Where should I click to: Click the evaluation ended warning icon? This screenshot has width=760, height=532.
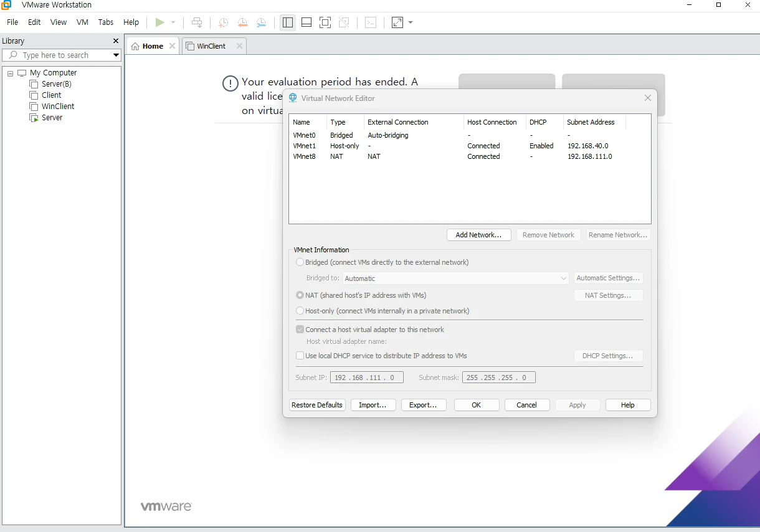230,83
